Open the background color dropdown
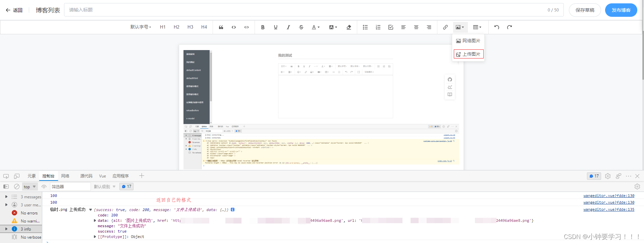Image resolution: width=644 pixels, height=243 pixels. tap(333, 27)
